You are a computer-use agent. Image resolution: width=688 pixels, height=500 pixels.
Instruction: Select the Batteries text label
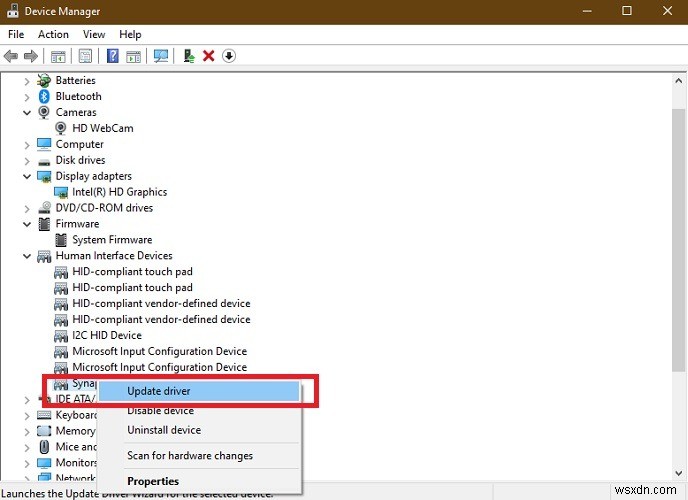tap(75, 80)
